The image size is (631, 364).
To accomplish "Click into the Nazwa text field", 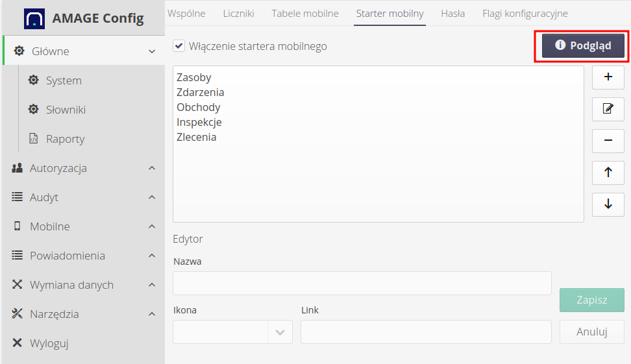I will (362, 284).
